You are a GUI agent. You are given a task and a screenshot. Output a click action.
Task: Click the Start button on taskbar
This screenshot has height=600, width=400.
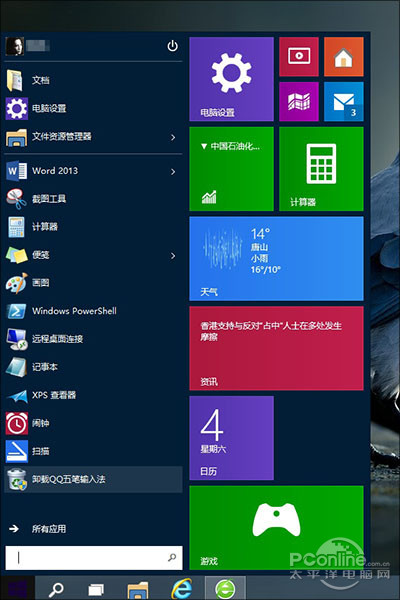(x=17, y=588)
